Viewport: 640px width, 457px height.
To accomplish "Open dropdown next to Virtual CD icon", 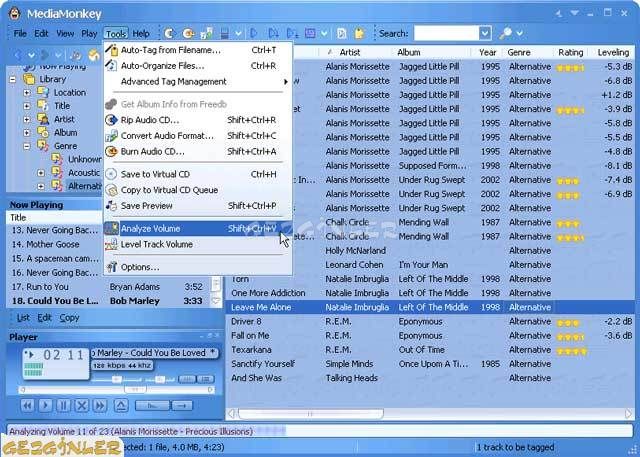I will [238, 33].
